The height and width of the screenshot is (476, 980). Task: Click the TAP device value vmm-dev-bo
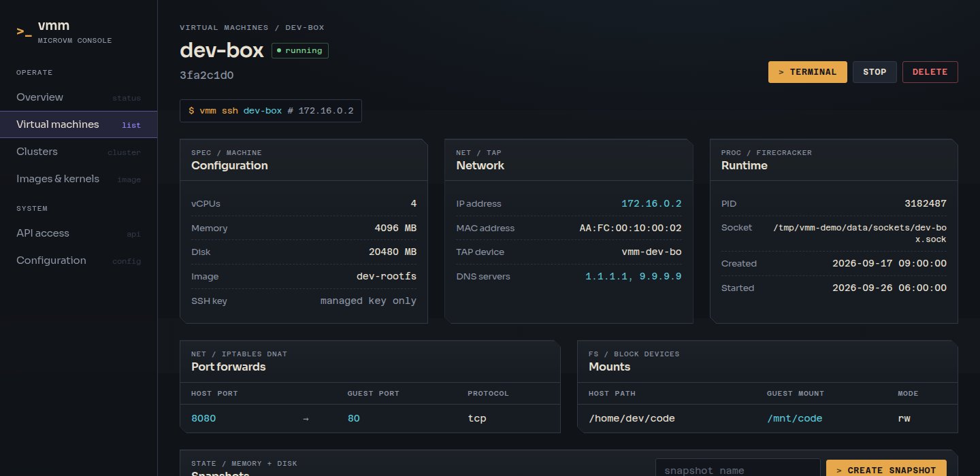click(651, 252)
